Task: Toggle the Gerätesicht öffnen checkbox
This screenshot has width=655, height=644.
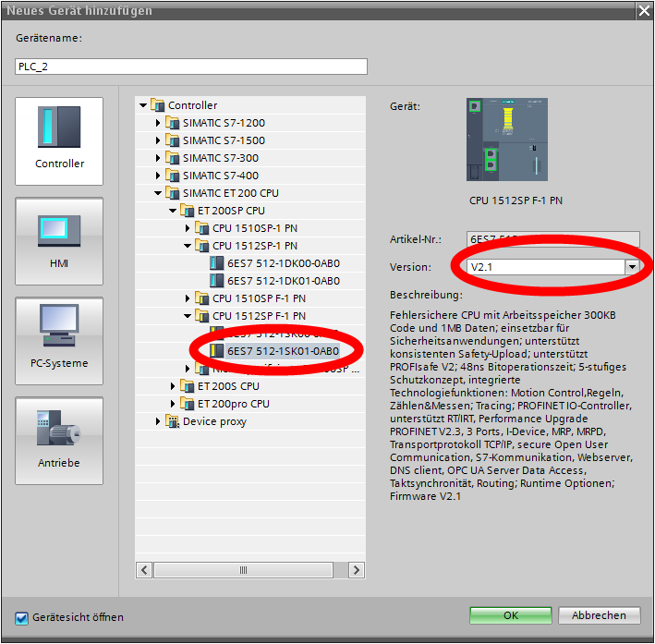Action: coord(22,617)
